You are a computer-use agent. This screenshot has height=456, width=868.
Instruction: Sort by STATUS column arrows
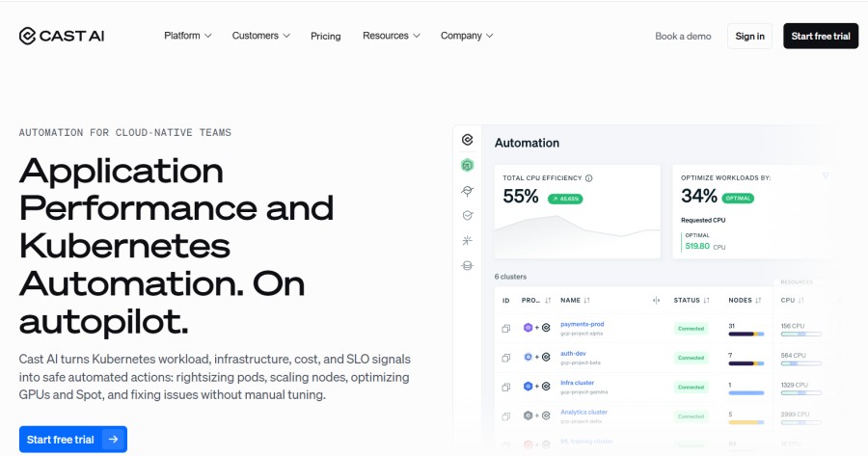706,301
